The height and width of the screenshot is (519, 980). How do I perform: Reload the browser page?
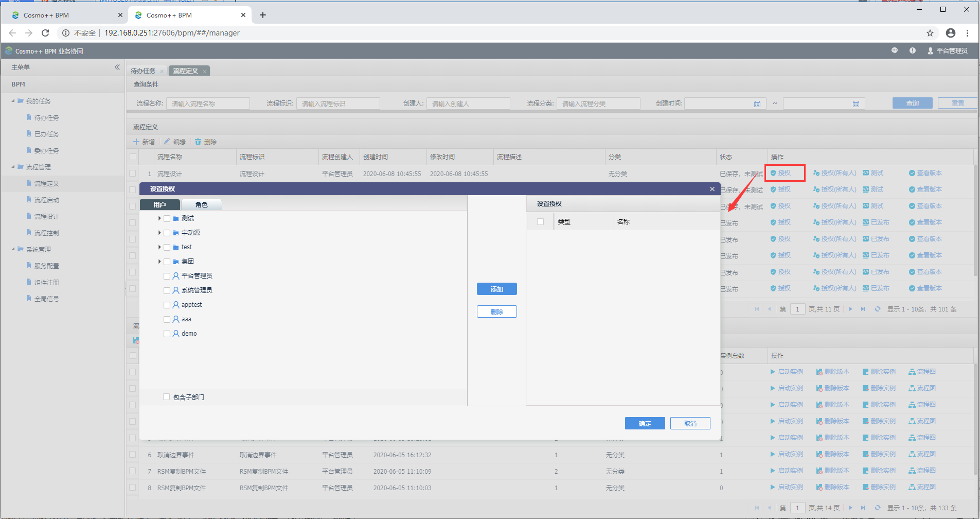(45, 33)
